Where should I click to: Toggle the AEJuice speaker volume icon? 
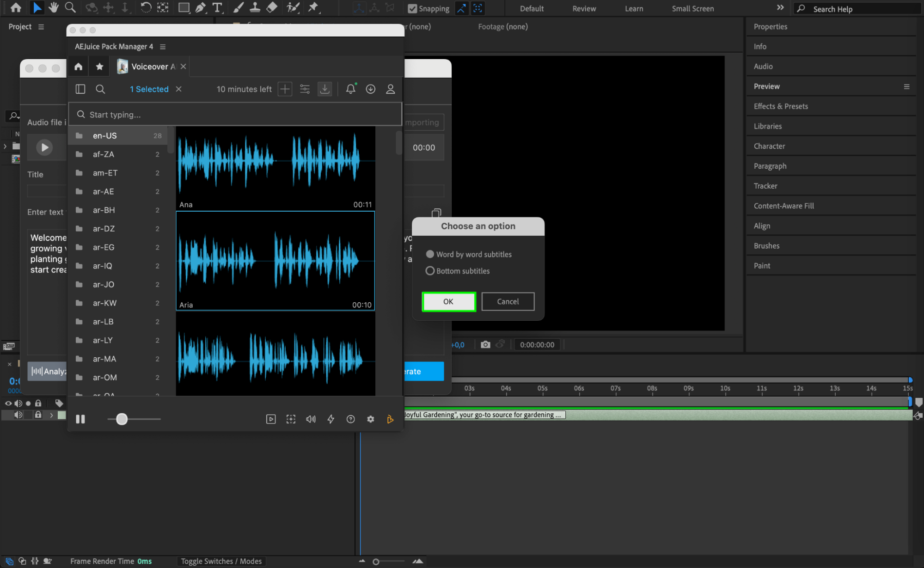[311, 419]
